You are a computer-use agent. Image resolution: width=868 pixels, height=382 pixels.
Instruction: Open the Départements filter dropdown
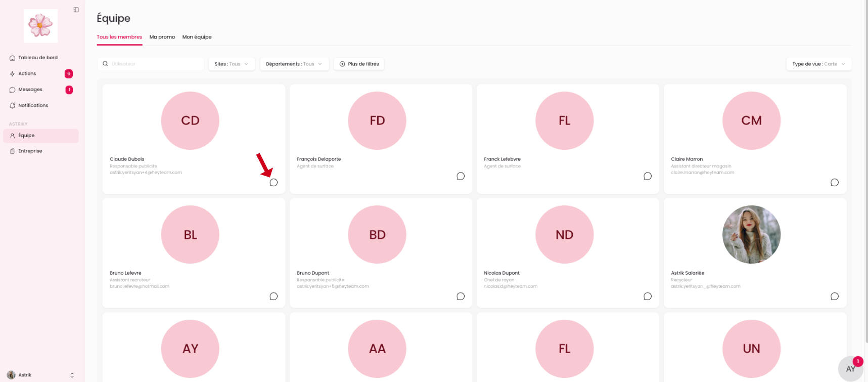[294, 64]
